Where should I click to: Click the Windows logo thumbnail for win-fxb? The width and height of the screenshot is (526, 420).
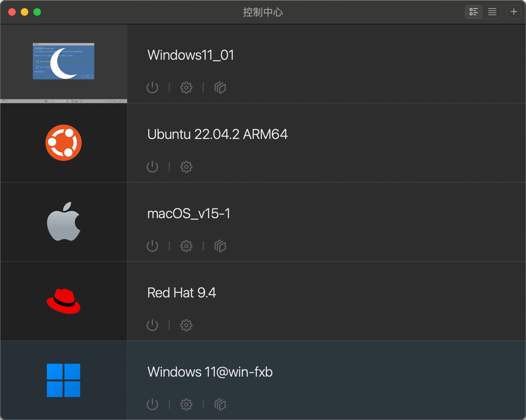tap(64, 380)
